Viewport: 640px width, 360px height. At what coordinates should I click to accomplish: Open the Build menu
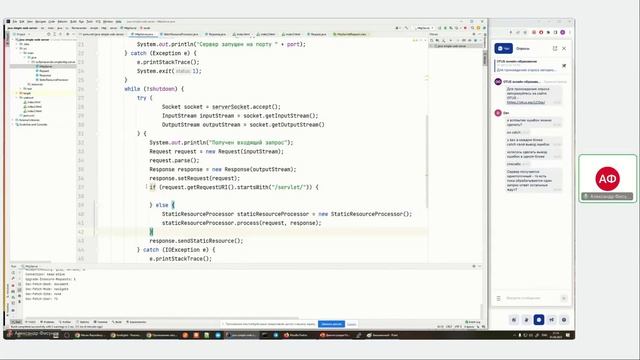point(73,22)
